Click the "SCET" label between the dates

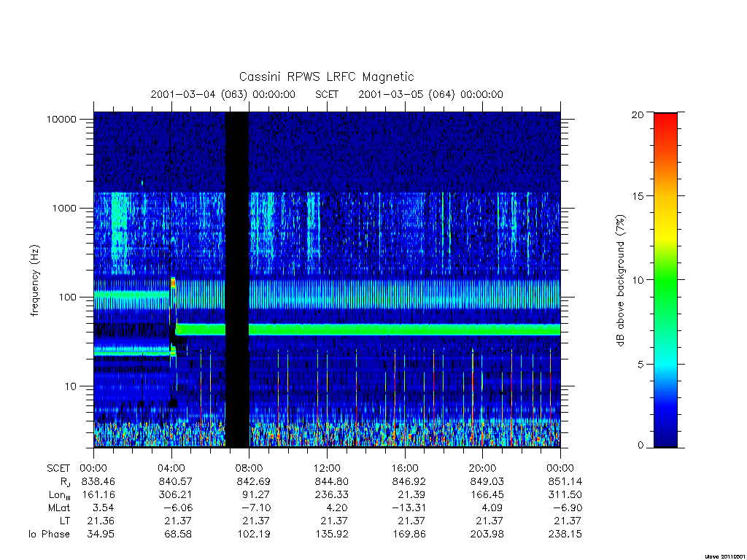pyautogui.click(x=327, y=94)
